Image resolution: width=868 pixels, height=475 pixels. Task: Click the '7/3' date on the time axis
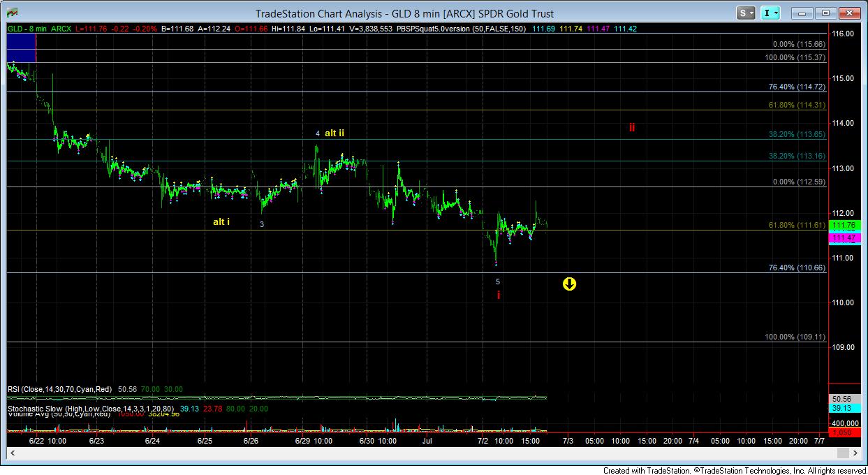coord(568,441)
